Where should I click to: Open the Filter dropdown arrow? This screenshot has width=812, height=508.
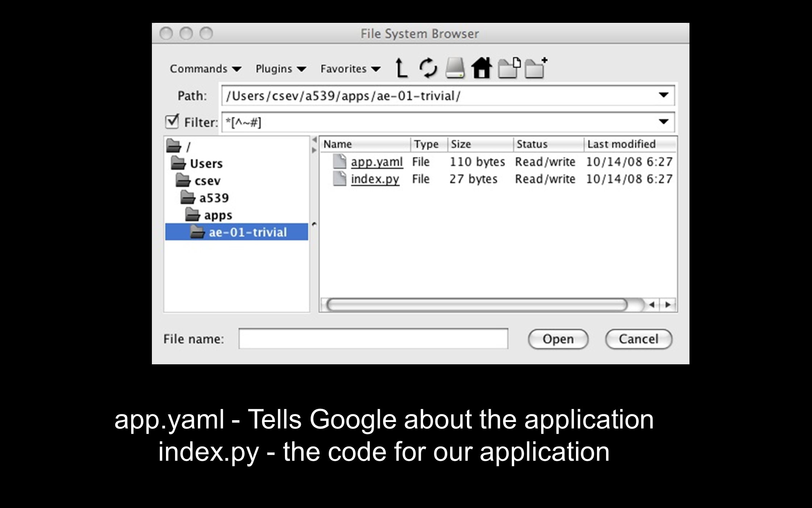663,122
